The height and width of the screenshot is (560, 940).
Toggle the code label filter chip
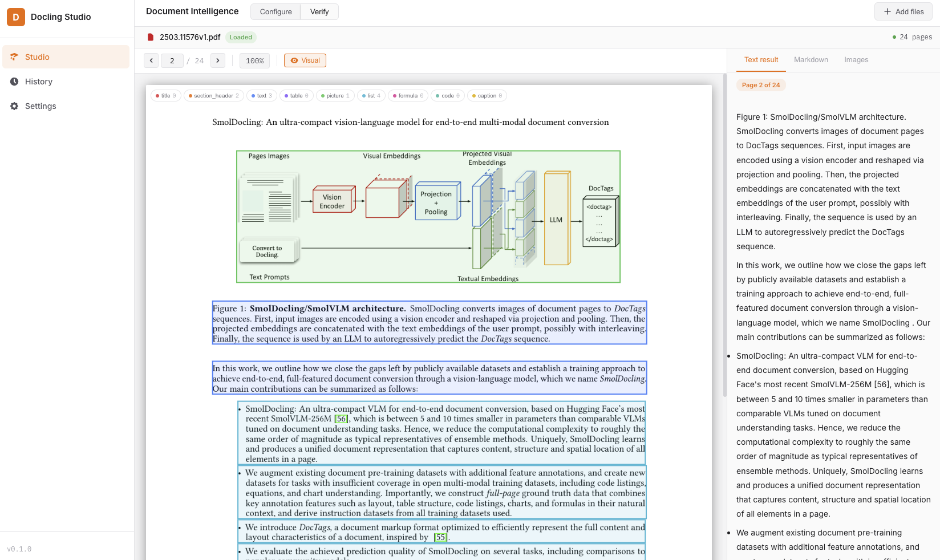click(x=448, y=96)
